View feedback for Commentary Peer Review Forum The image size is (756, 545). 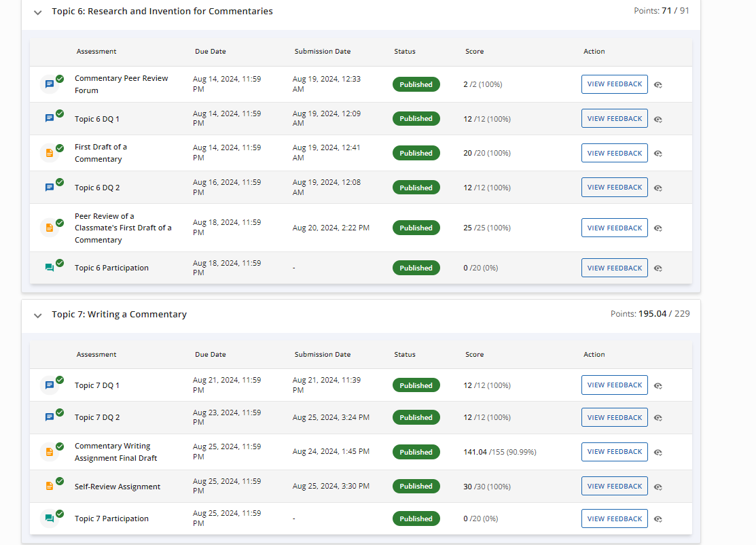click(614, 84)
